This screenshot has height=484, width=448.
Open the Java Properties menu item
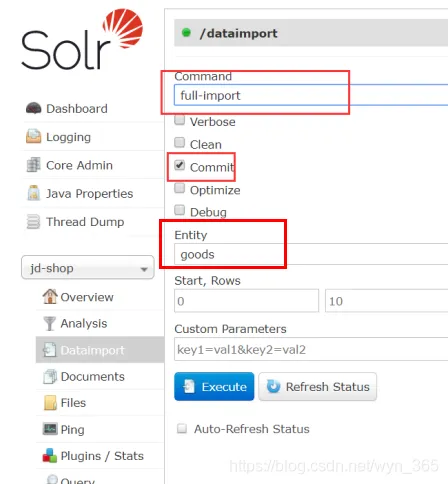click(89, 194)
